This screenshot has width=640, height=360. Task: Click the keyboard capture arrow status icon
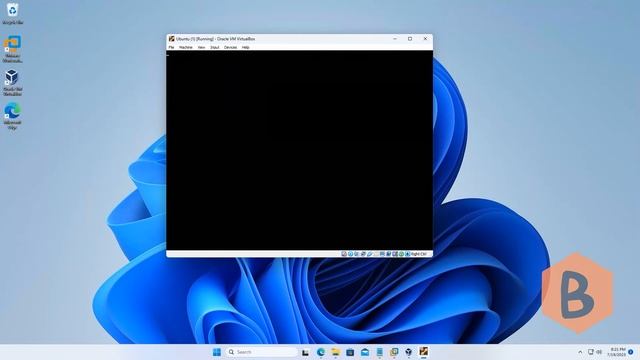(x=407, y=254)
